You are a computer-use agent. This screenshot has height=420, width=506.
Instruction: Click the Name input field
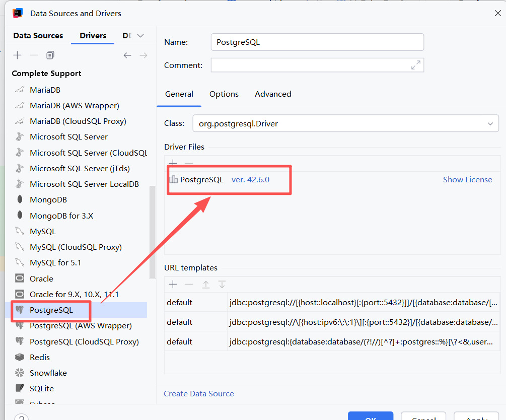pos(317,42)
